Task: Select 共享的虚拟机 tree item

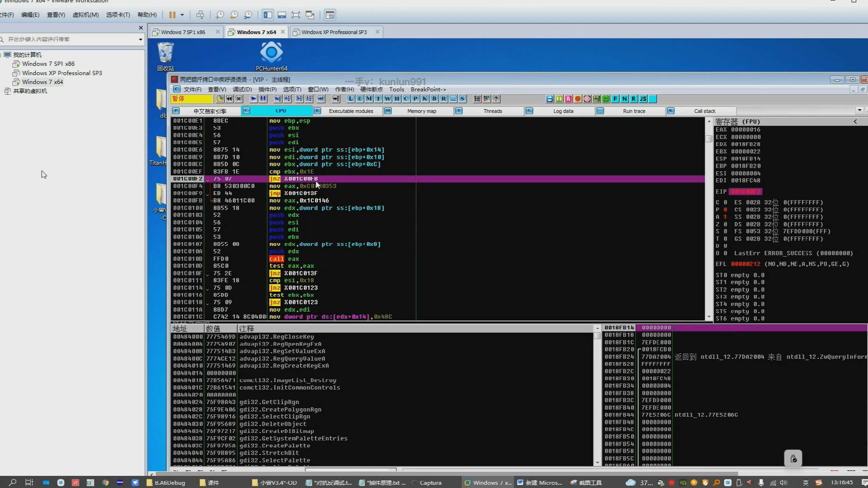Action: click(30, 91)
